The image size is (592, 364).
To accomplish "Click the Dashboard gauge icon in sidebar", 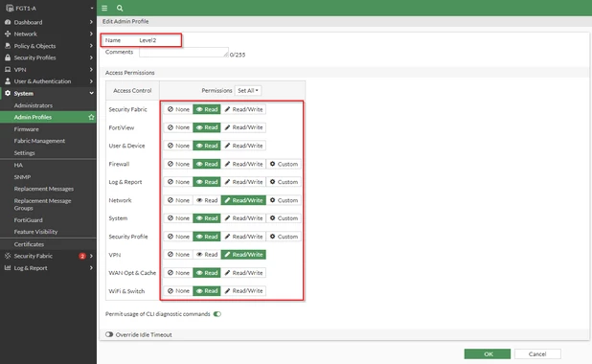I will click(8, 22).
